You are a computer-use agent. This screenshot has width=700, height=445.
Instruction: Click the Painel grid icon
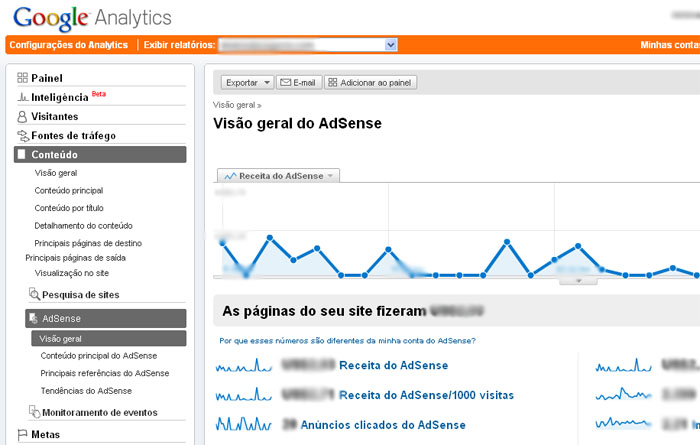pos(22,78)
